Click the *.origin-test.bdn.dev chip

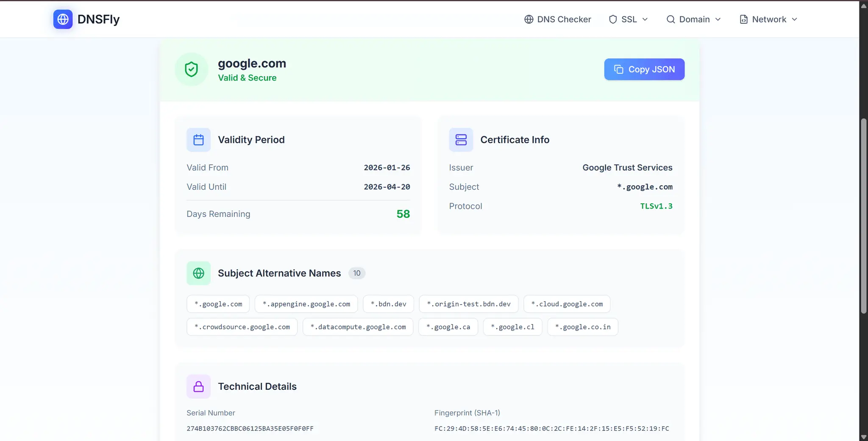click(468, 304)
